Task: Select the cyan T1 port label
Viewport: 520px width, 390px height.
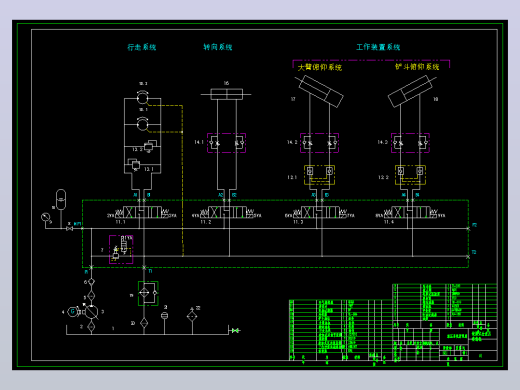Action: point(150,271)
